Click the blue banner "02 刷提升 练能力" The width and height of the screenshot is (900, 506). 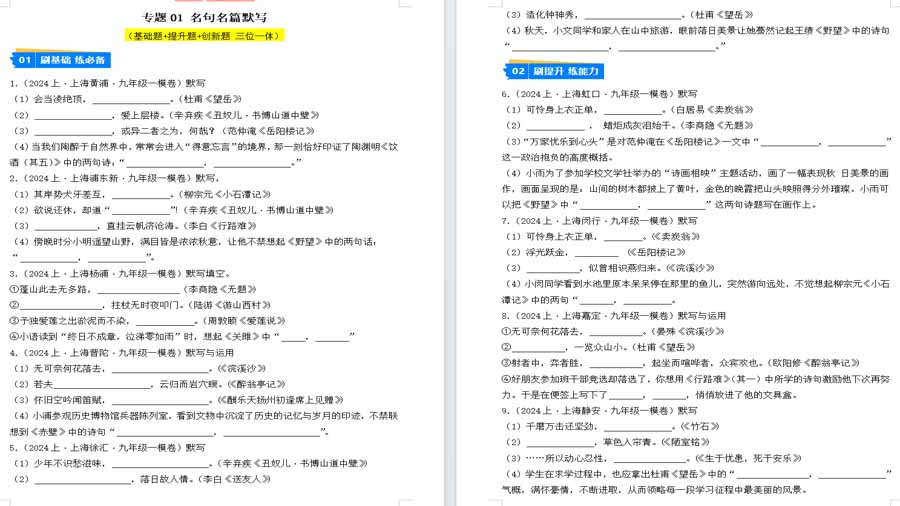[x=554, y=71]
